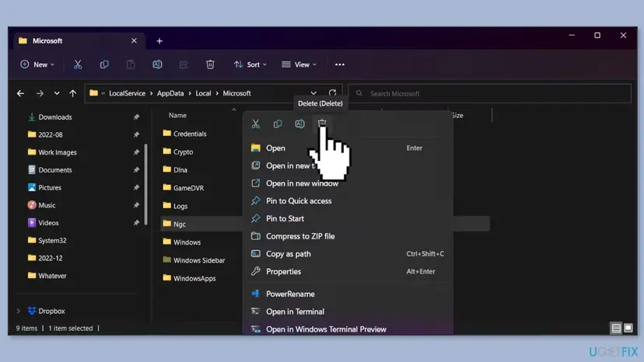Screen dimensions: 644x362
Task: Click Local in the address path
Action: pyautogui.click(x=203, y=93)
